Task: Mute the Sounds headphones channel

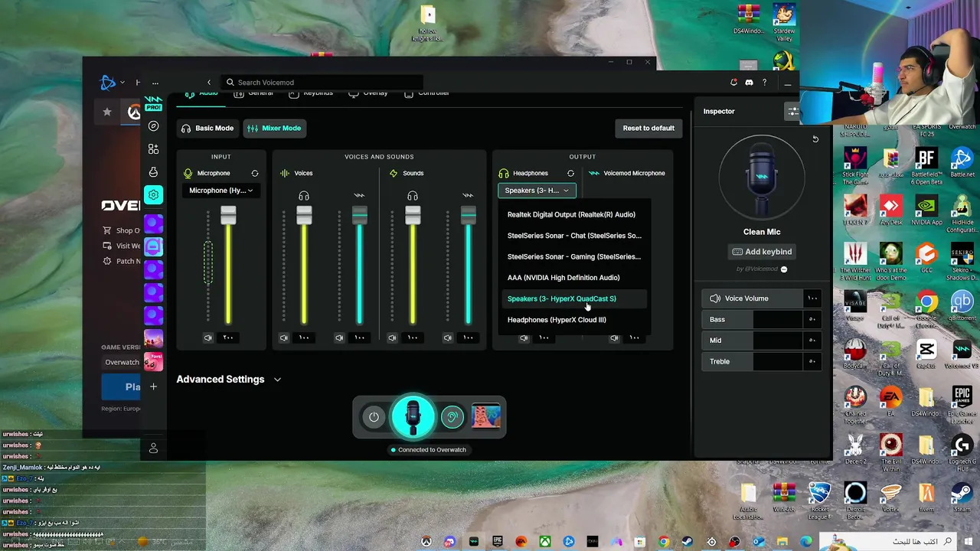Action: 393,337
